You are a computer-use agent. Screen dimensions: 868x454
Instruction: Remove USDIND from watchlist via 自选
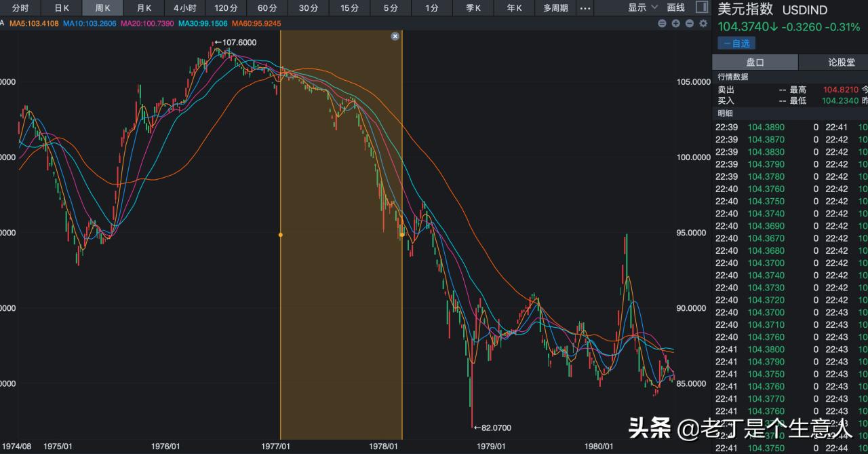[x=736, y=43]
